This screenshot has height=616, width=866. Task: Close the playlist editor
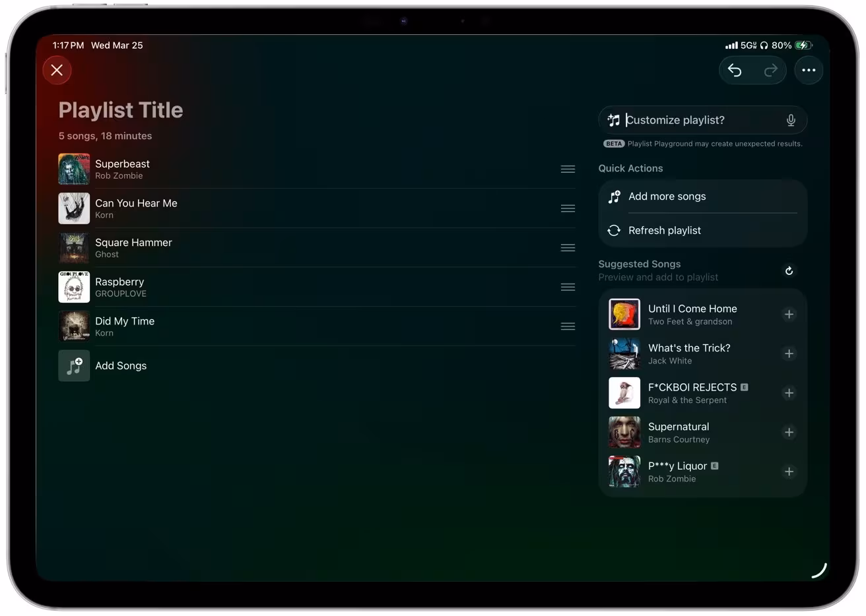(x=57, y=70)
